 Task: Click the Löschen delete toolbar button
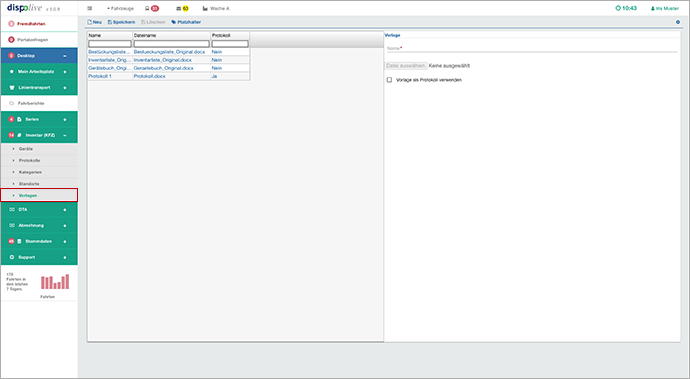(x=153, y=22)
